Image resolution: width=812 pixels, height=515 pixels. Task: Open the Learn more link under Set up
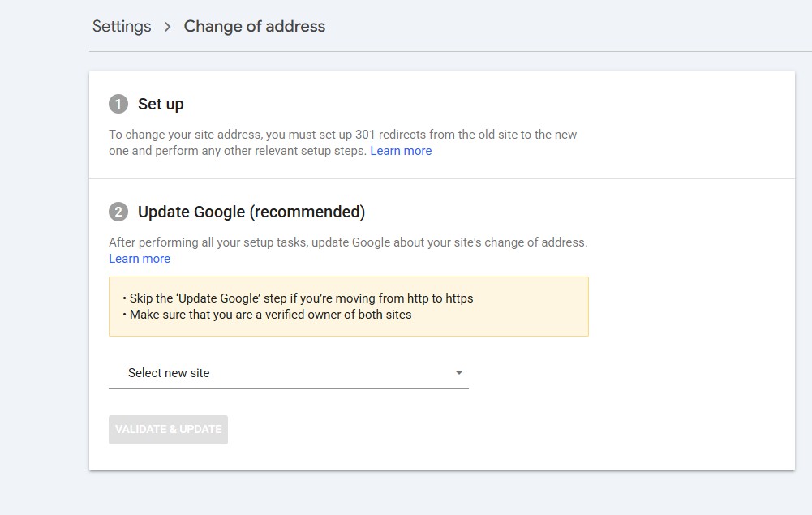pos(401,151)
